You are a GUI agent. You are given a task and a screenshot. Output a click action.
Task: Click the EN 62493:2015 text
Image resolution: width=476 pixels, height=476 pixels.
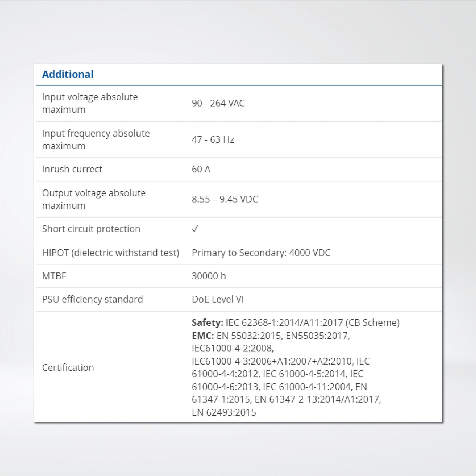point(224,412)
